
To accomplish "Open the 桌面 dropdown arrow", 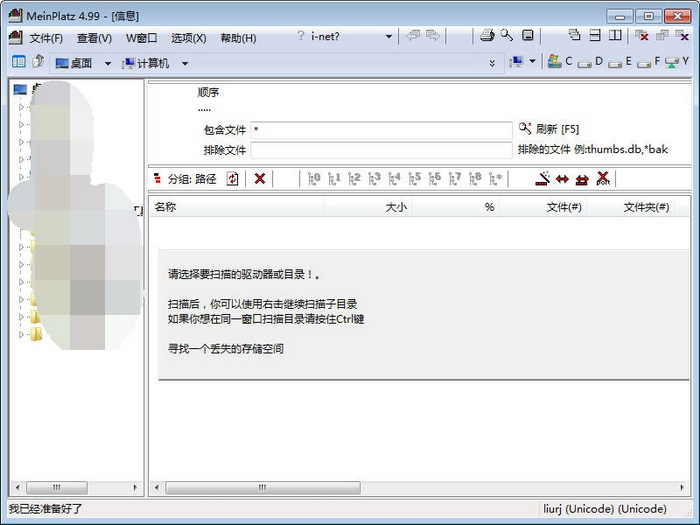I will click(x=108, y=64).
